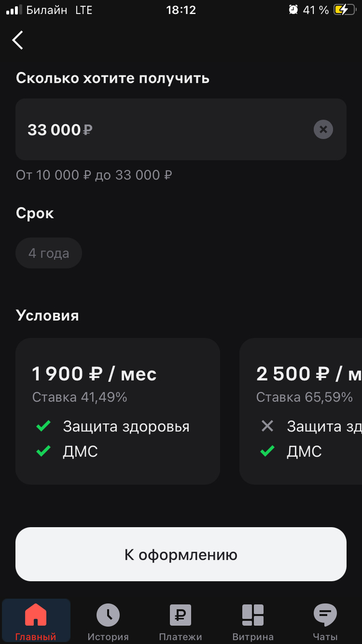Tap the cellular signal bars icon
The image size is (362, 644).
pos(12,10)
